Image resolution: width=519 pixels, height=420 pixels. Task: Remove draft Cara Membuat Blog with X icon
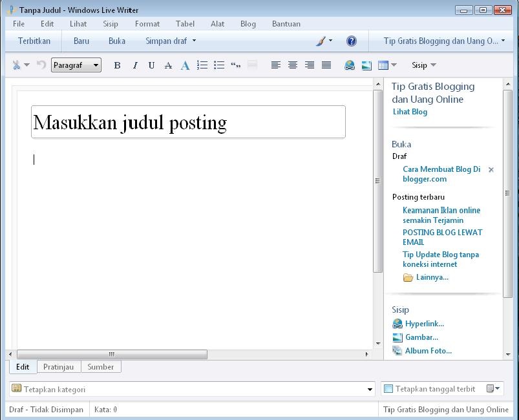[x=491, y=169]
